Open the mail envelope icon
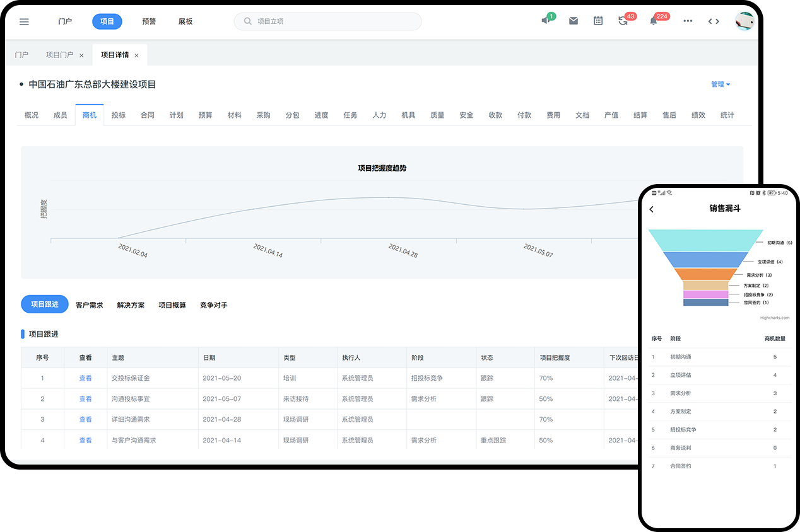The image size is (800, 532). pos(573,21)
